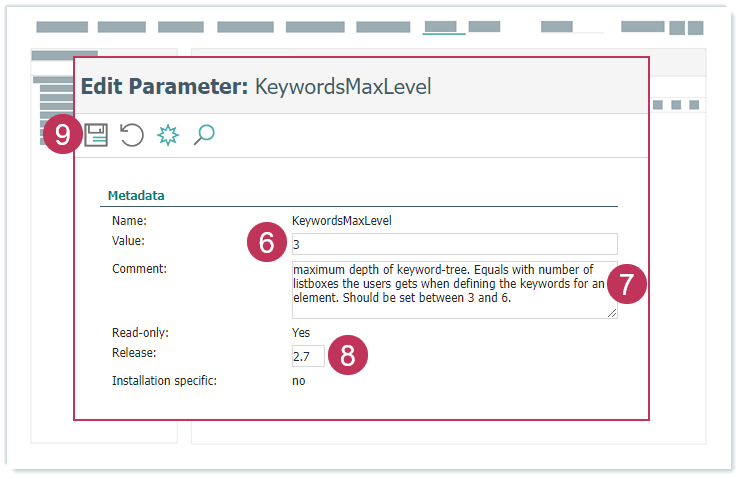Click the red callout badge numbered 9

click(62, 135)
